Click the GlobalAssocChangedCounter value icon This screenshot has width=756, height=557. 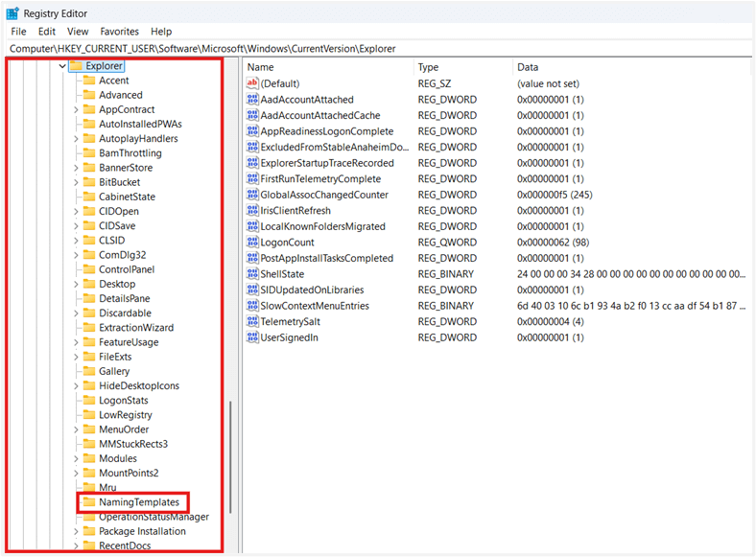tap(253, 195)
